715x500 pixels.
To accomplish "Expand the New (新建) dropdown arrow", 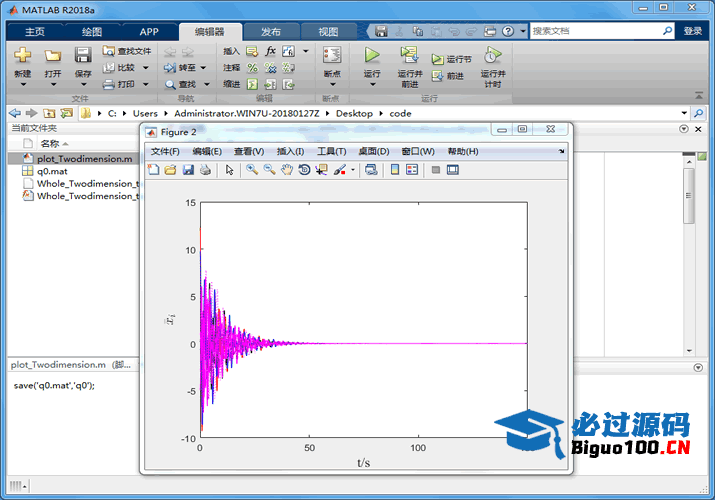I will [x=23, y=84].
